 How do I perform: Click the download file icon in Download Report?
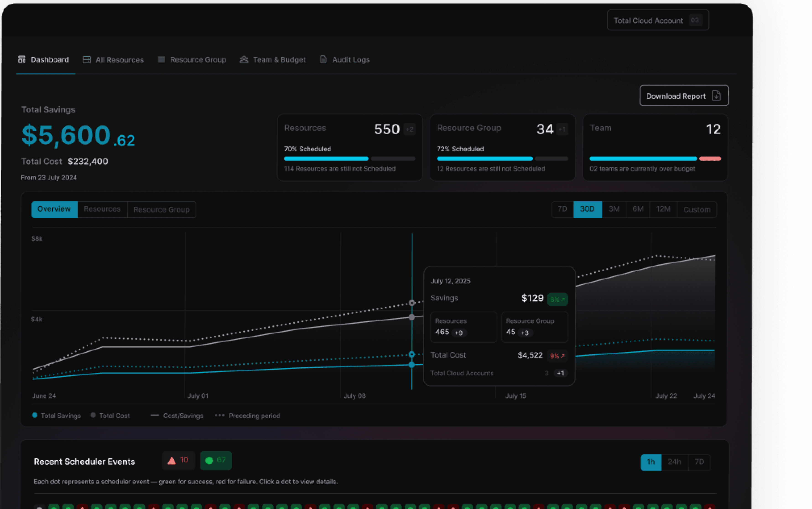point(716,96)
